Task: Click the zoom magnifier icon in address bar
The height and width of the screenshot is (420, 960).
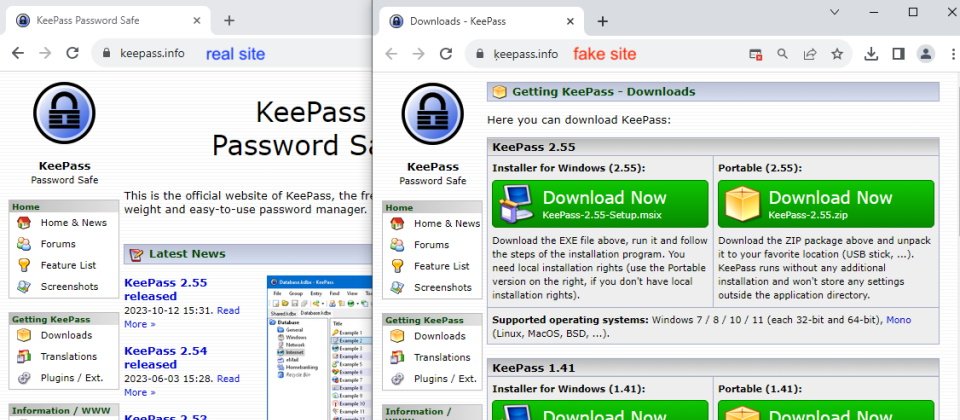Action: point(782,54)
